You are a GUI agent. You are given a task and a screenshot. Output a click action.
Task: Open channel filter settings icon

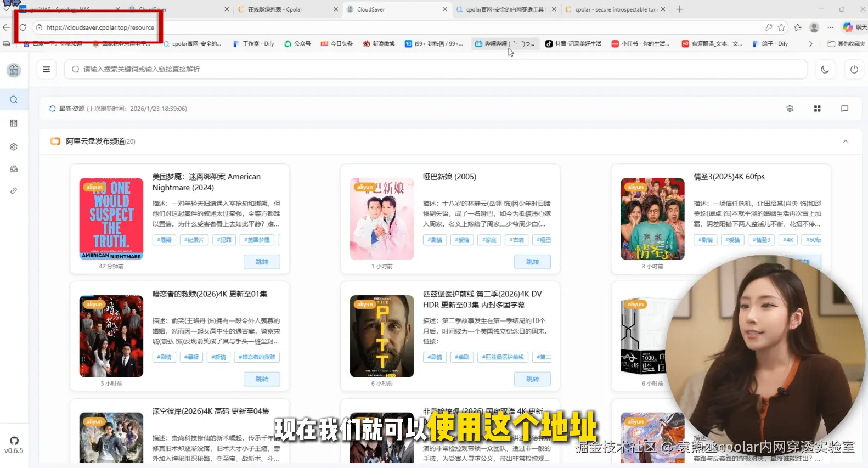(x=790, y=109)
